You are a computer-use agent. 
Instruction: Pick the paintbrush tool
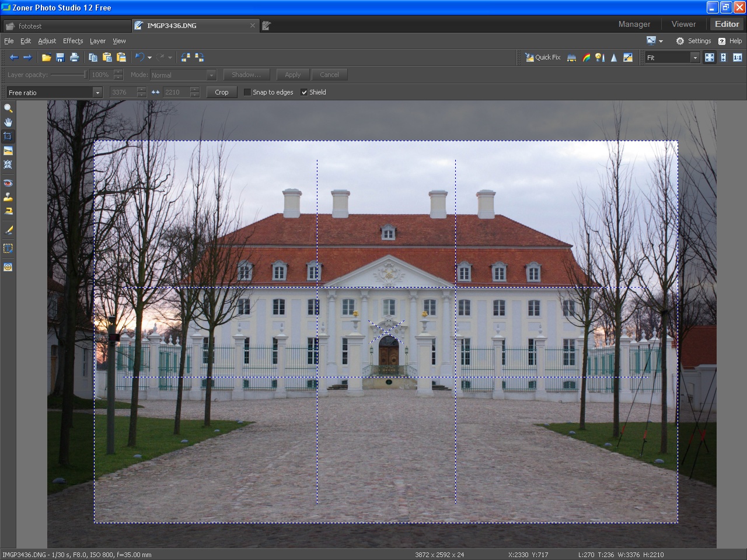[8, 230]
